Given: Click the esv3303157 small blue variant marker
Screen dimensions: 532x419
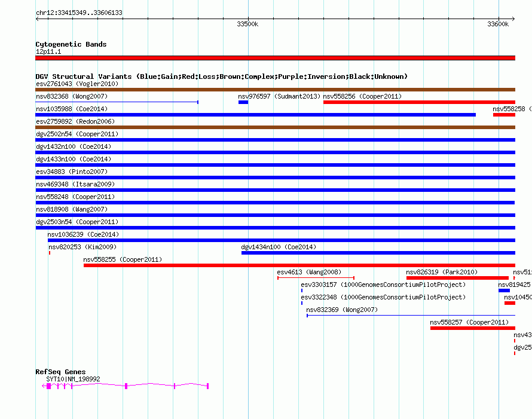Looking at the screenshot, I should click(302, 290).
